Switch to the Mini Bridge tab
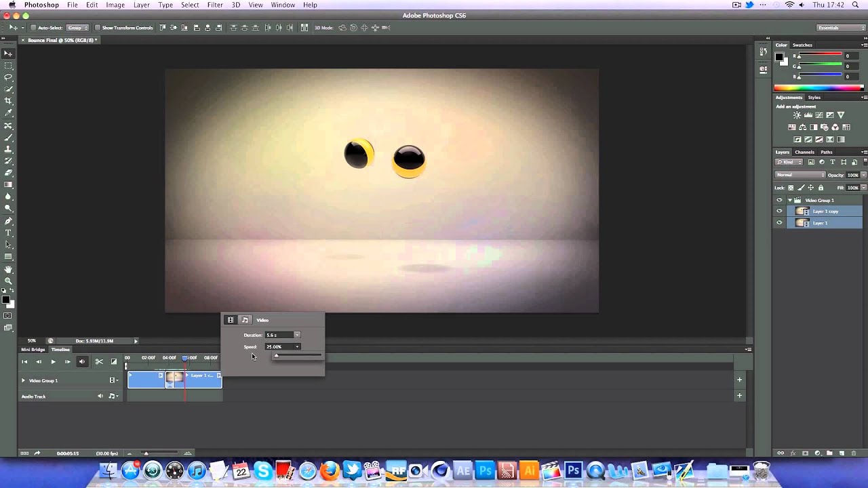This screenshot has height=488, width=868. [33, 350]
